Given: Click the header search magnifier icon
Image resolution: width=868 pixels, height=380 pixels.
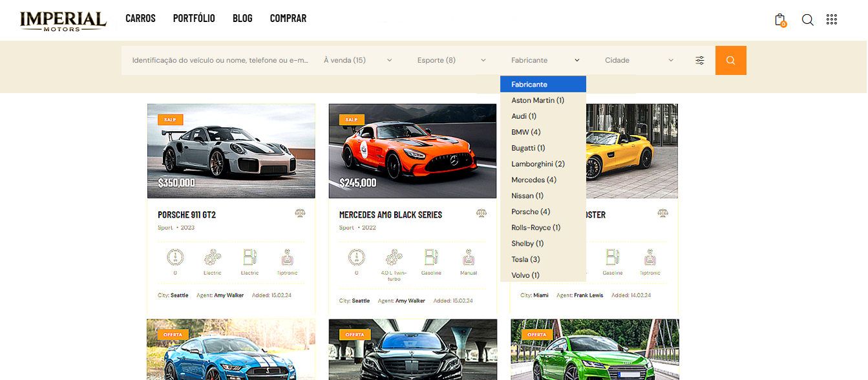Looking at the screenshot, I should (807, 19).
